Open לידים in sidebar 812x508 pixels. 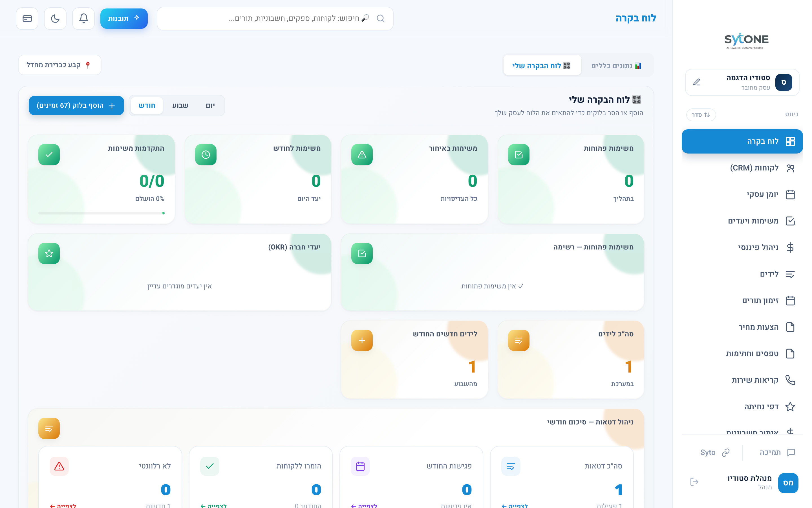[x=742, y=274]
